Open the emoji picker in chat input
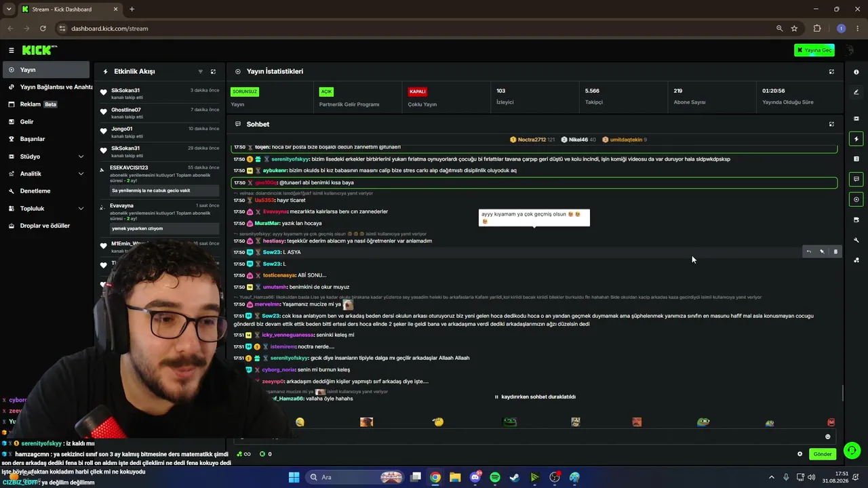 pos(827,436)
